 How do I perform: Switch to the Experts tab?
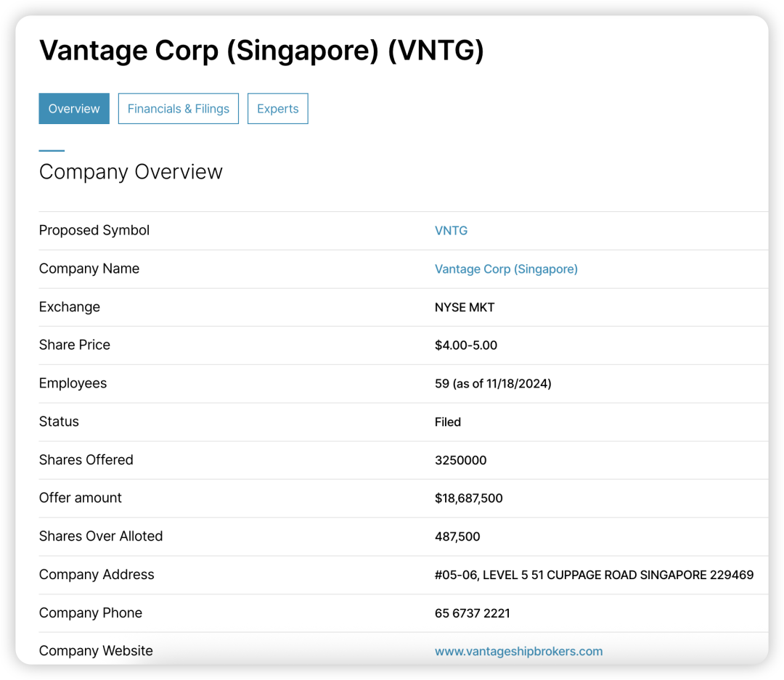click(x=278, y=109)
